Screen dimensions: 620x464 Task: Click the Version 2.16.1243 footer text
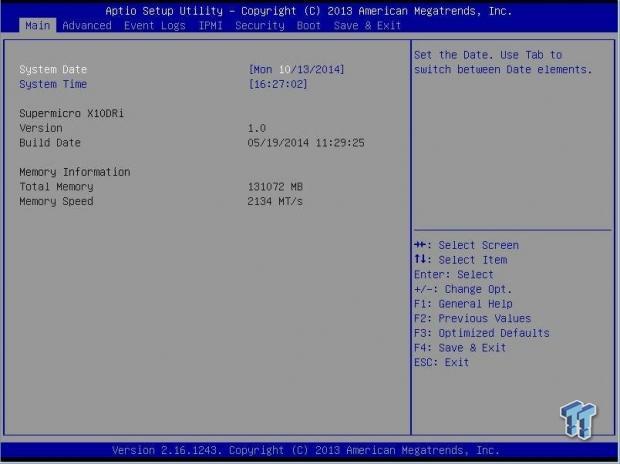point(306,451)
